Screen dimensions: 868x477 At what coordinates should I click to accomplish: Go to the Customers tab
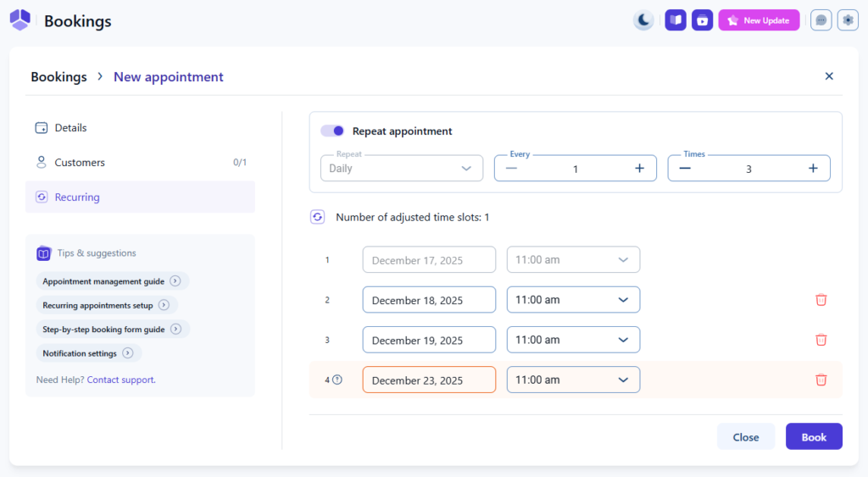coord(80,163)
